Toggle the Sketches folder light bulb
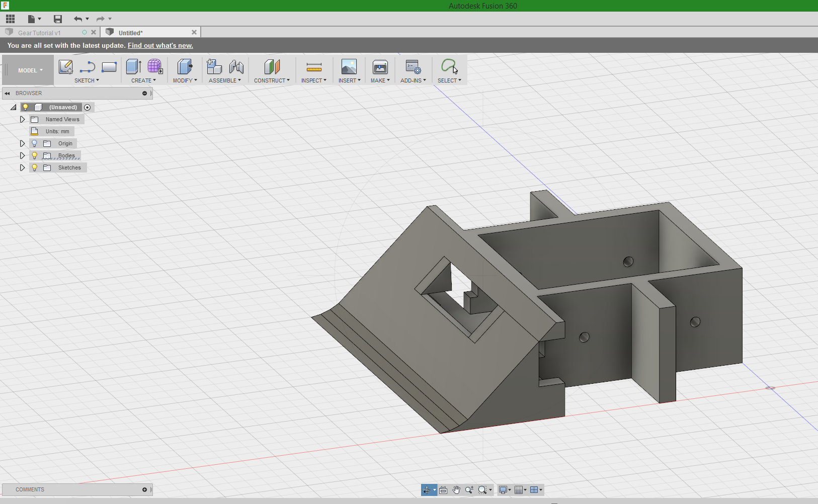Viewport: 818px width, 504px height. (x=34, y=167)
